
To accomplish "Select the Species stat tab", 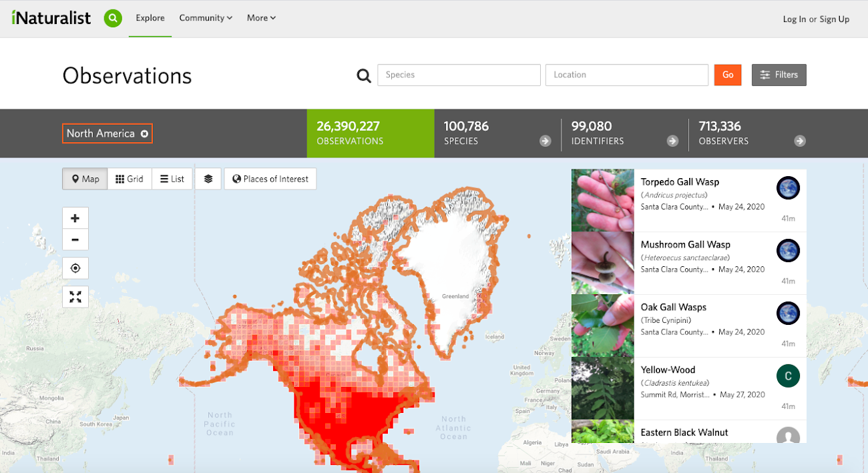I will click(x=497, y=133).
